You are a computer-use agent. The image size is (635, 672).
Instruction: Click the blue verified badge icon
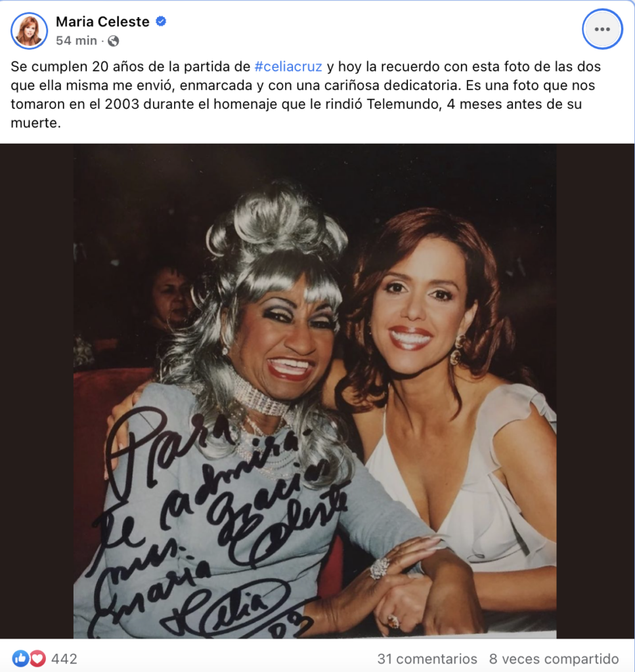(161, 21)
